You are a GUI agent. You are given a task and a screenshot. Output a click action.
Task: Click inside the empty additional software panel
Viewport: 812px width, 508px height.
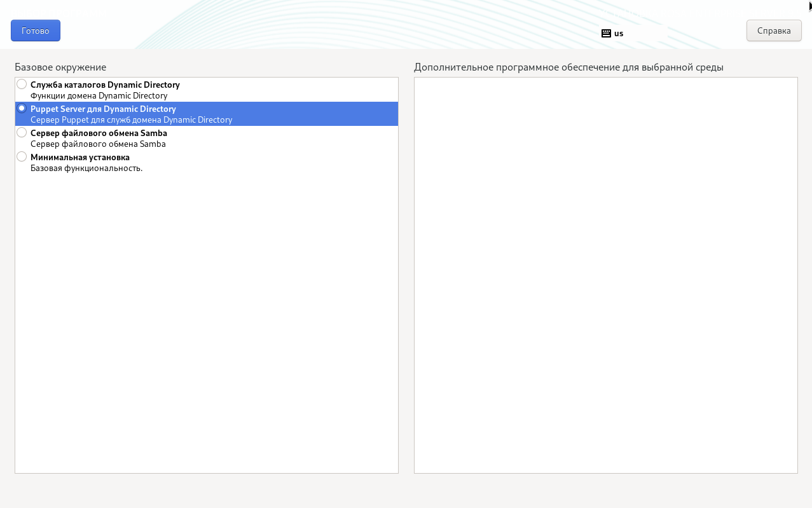pos(605,275)
